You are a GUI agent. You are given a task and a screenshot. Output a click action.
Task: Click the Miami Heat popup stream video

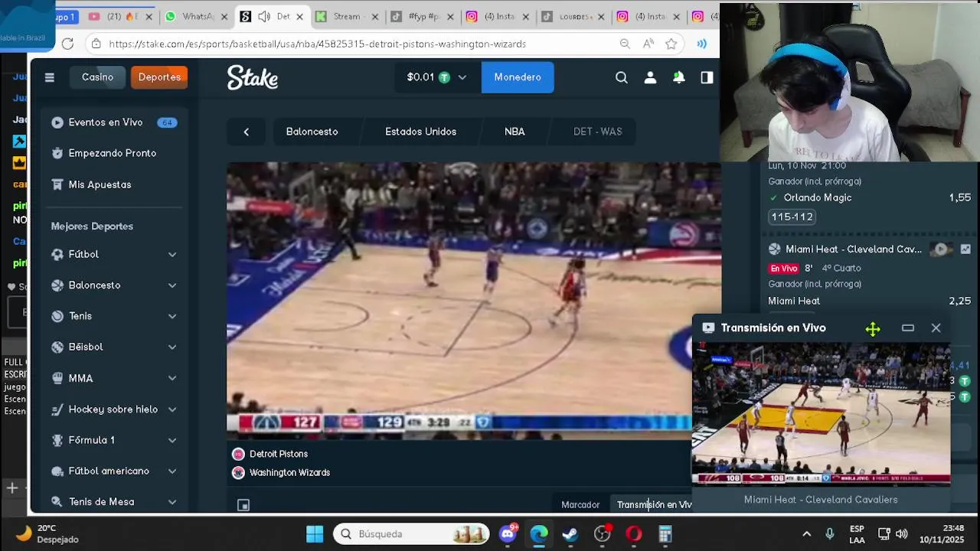(x=821, y=413)
